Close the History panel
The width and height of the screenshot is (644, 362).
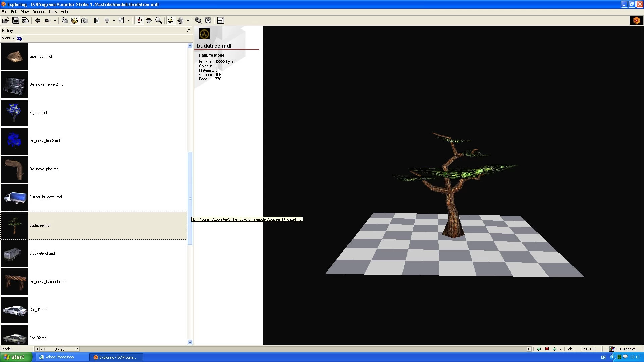coord(189,31)
